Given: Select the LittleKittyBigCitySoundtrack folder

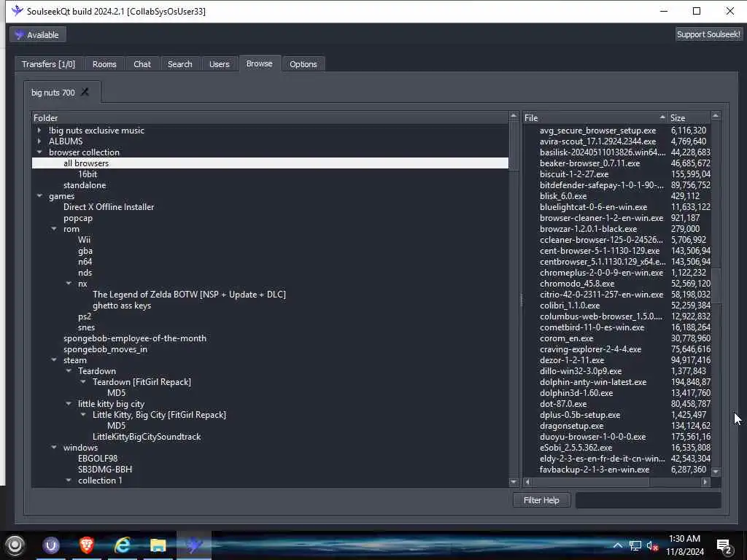Looking at the screenshot, I should click(147, 437).
